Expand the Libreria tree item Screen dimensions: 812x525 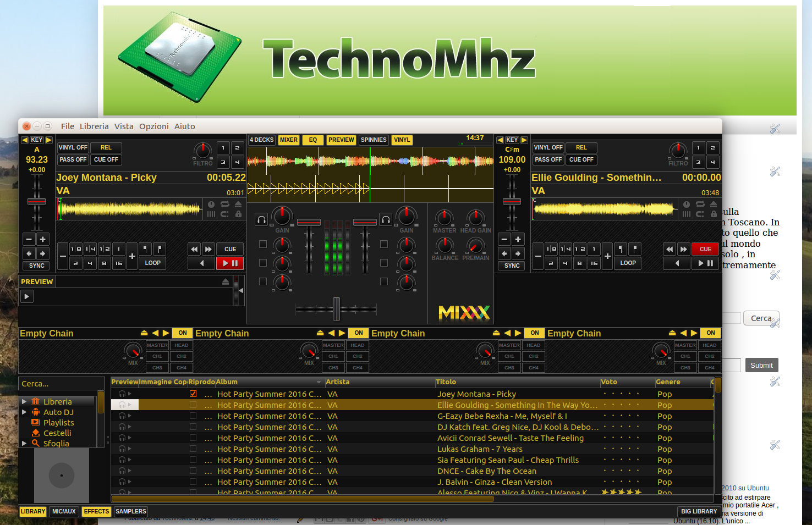click(24, 402)
